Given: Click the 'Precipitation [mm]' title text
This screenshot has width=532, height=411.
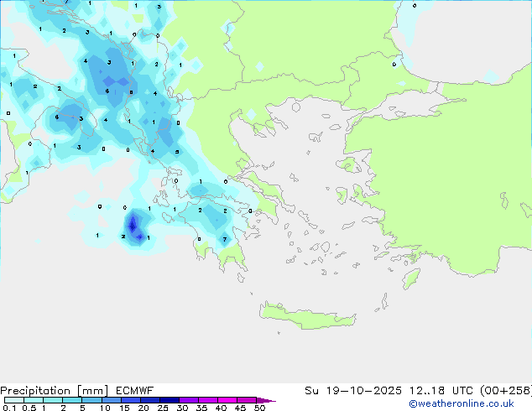Looking at the screenshot, I should pos(54,391).
